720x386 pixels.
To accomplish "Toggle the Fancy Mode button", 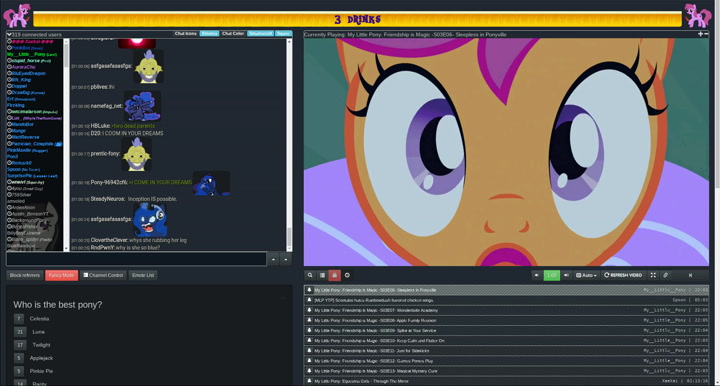I will point(62,275).
